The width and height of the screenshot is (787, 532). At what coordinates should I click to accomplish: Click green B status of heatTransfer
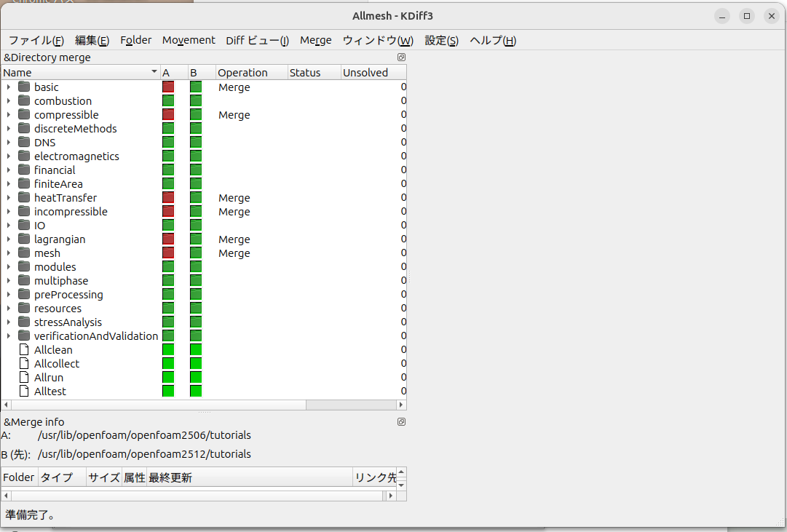196,198
